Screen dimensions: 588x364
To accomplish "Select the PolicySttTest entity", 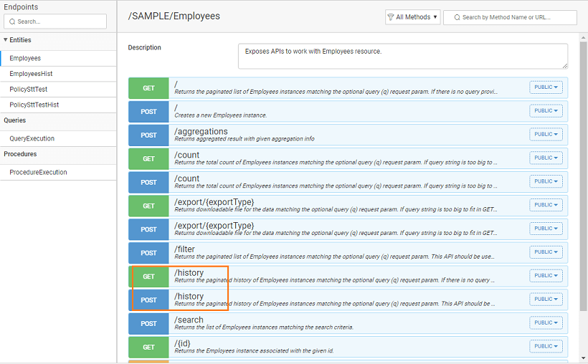I will (29, 89).
